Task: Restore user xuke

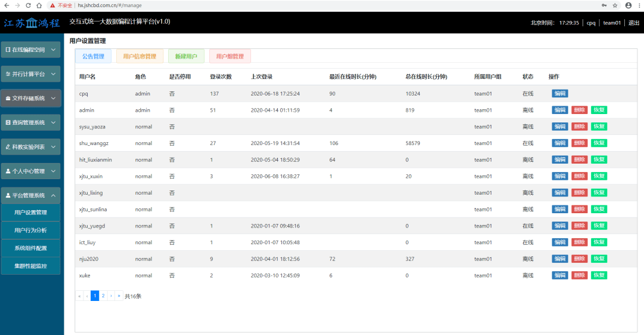Action: pyautogui.click(x=599, y=275)
